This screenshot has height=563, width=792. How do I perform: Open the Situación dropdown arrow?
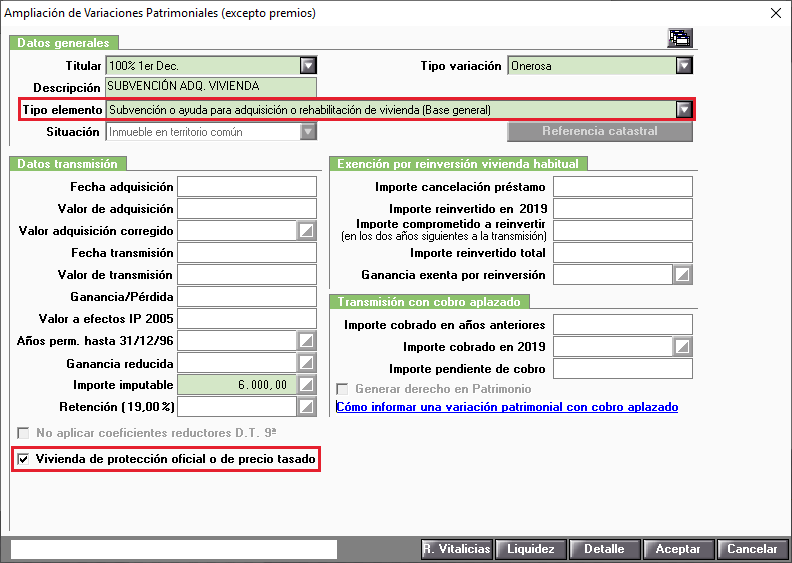308,132
